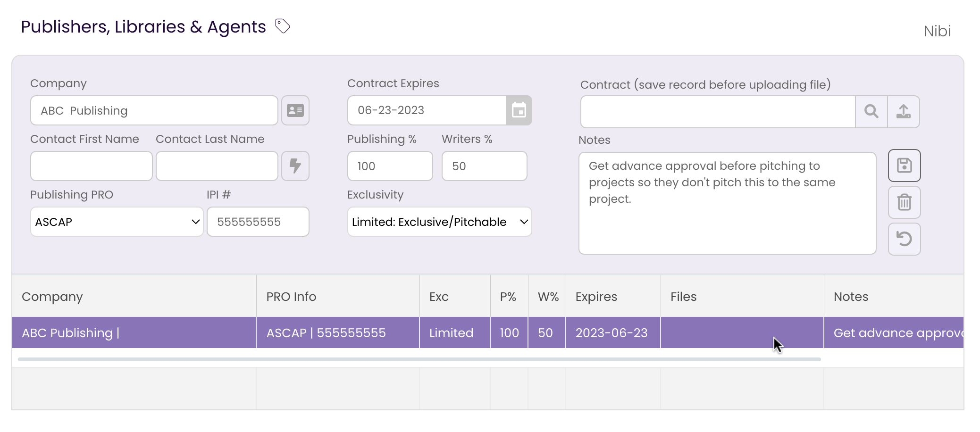Open the contact card icon next to Company

pos(295,110)
